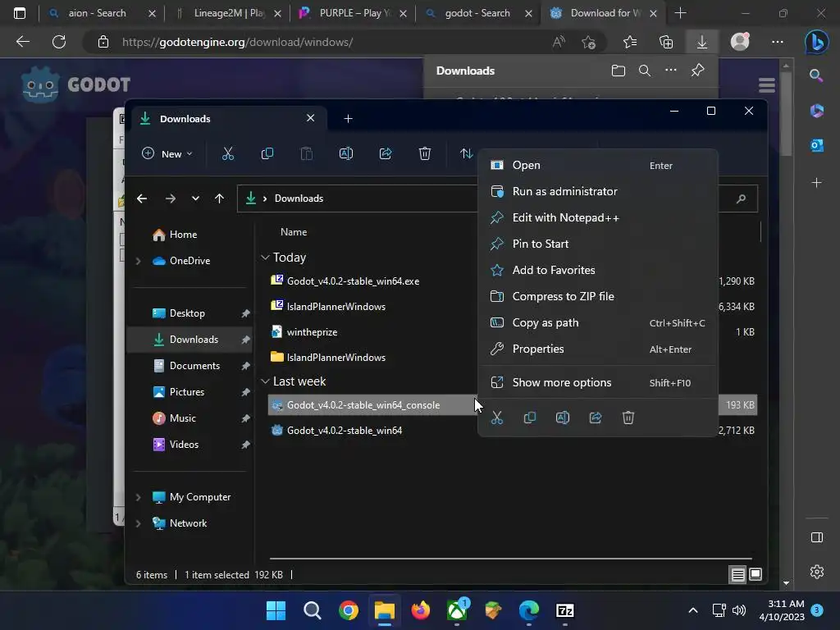Open Godot site hamburger menu
The image size is (840, 630).
tap(767, 84)
